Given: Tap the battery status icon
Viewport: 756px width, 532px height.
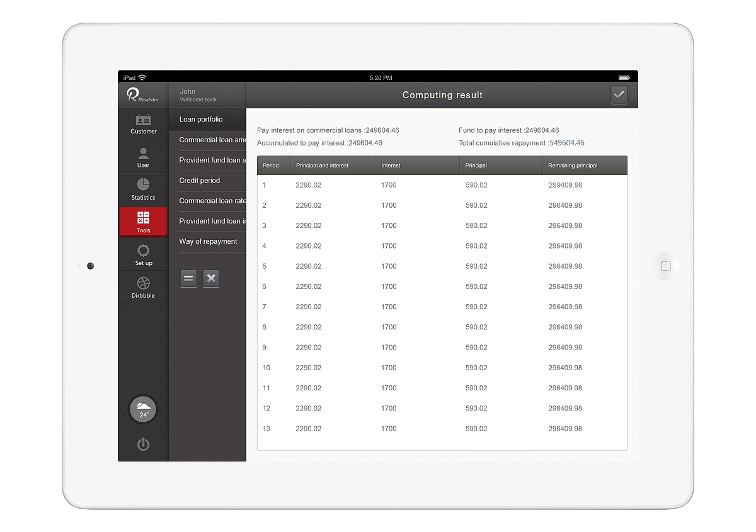Looking at the screenshot, I should pos(624,77).
